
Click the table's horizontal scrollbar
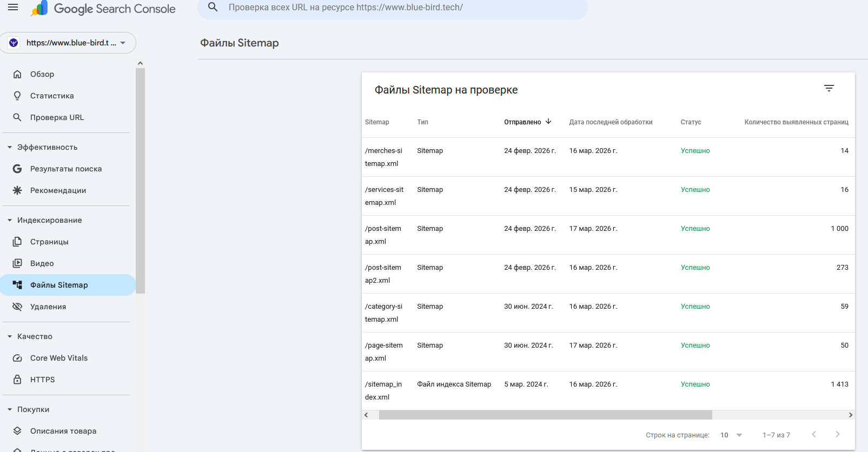click(x=545, y=415)
